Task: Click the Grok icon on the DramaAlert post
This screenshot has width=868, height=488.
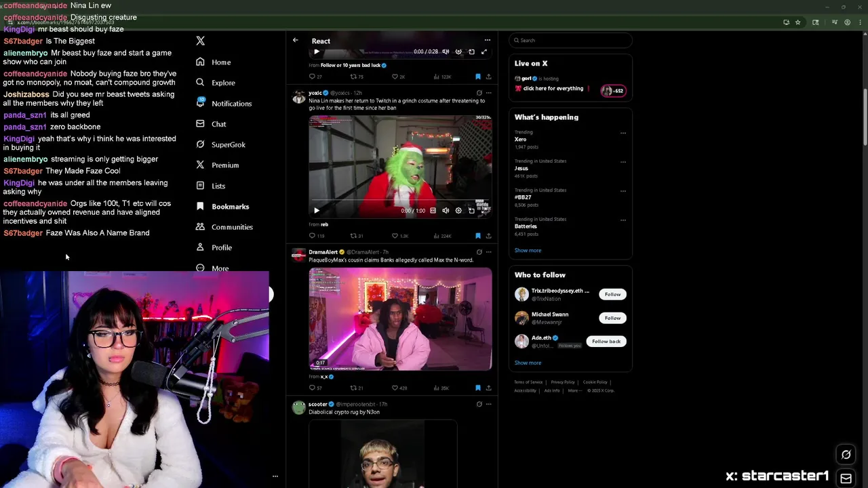Action: point(479,252)
